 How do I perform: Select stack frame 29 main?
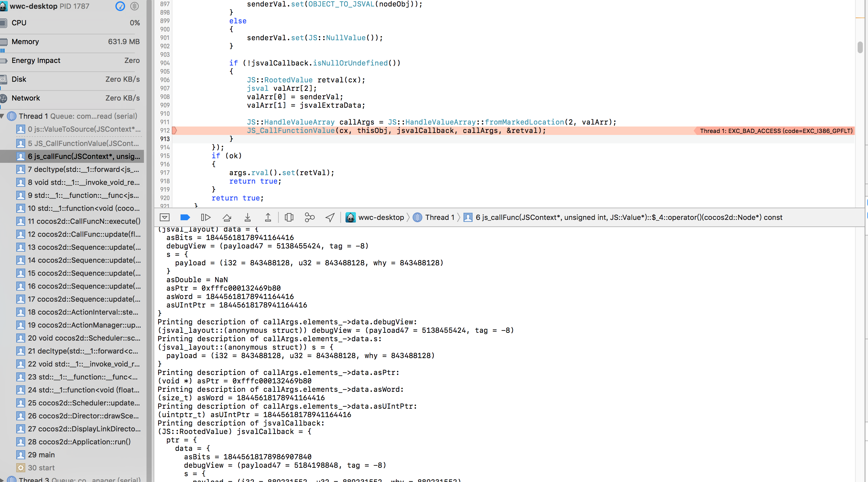point(41,455)
